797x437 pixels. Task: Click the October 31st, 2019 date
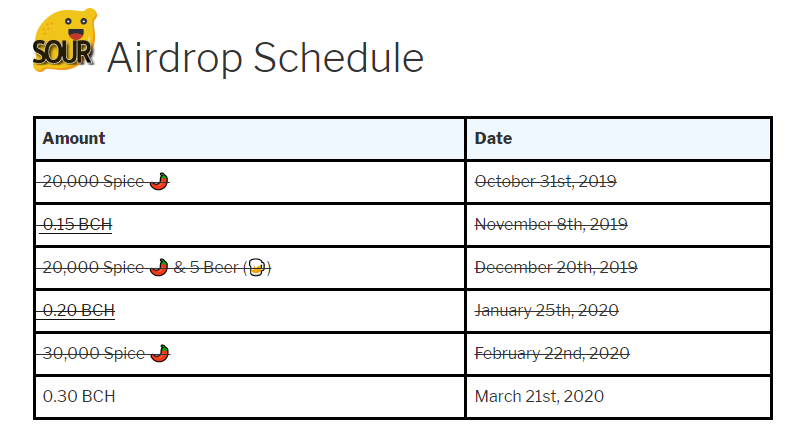pyautogui.click(x=545, y=181)
